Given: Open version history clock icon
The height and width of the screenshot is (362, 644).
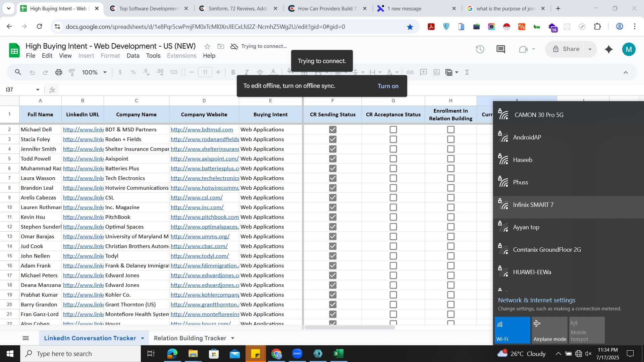Looking at the screenshot, I should click(x=480, y=50).
